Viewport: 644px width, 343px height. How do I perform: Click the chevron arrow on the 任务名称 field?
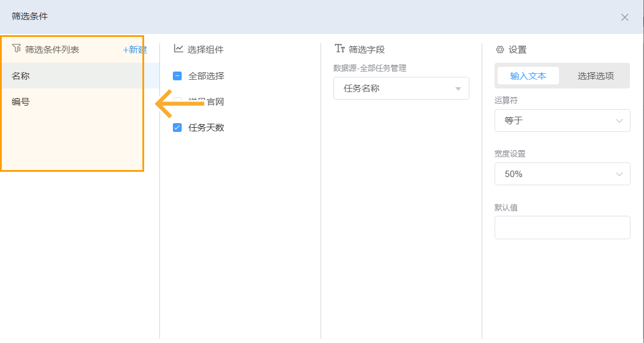458,88
